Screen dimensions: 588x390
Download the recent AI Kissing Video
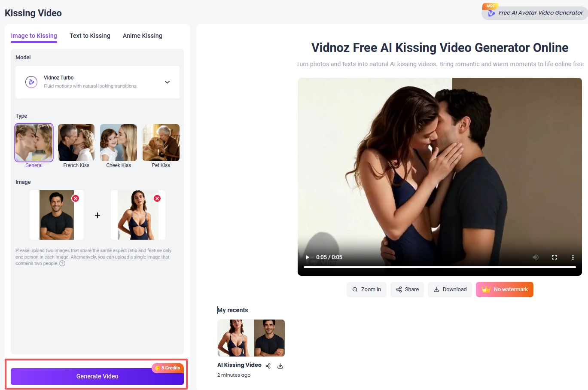pos(280,366)
